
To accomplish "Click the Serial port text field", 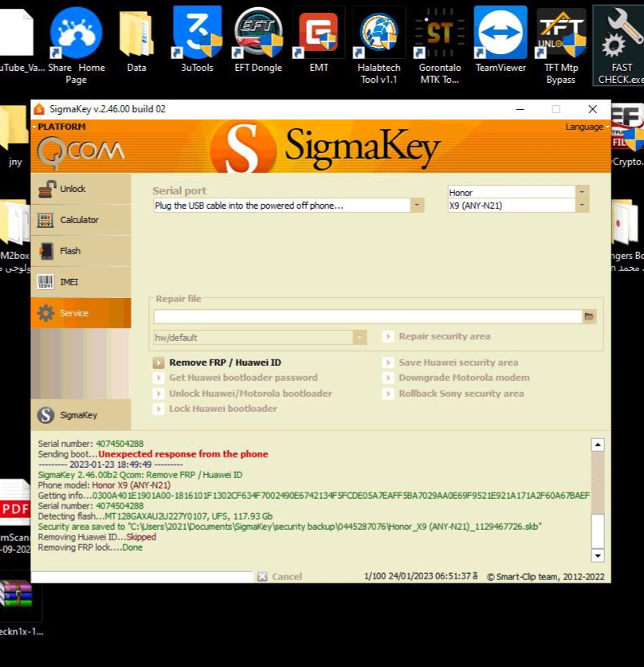I will [281, 206].
